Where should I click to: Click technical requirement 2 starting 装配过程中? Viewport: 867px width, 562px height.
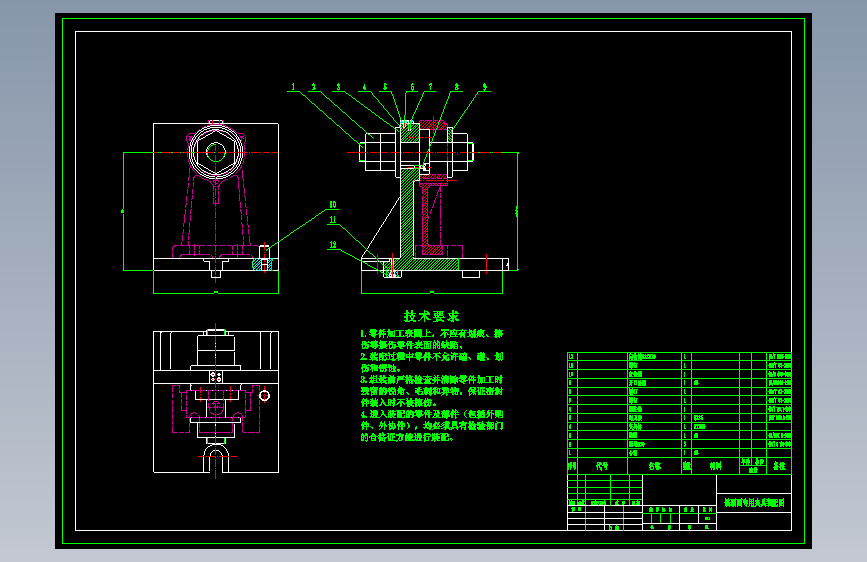431,362
